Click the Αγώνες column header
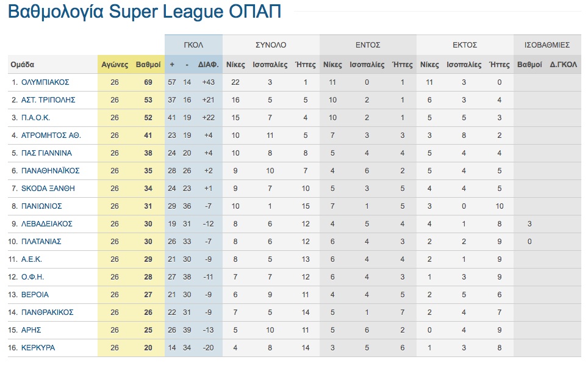 coord(114,64)
